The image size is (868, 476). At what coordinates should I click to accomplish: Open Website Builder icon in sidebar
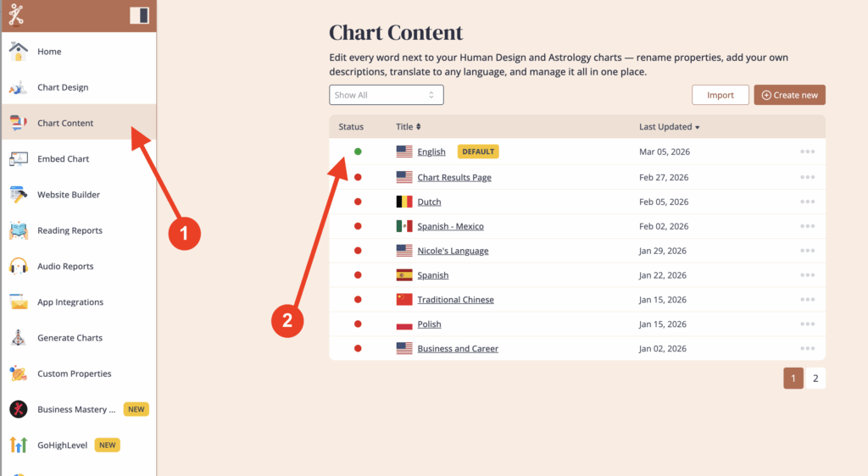pos(19,195)
